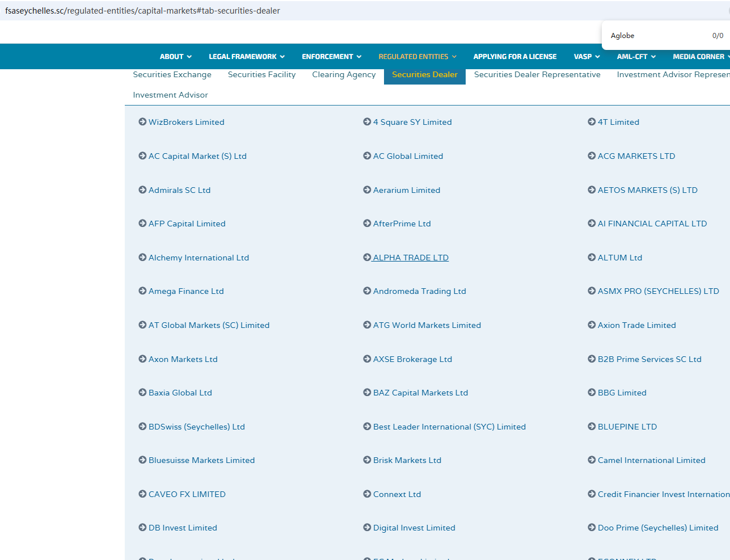Expand the AML-CFT dropdown menu

(636, 57)
